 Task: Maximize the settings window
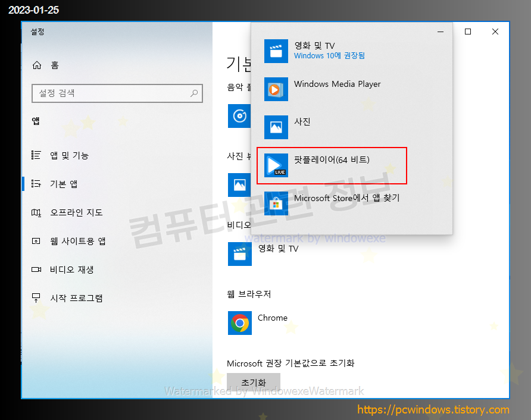[x=468, y=32]
